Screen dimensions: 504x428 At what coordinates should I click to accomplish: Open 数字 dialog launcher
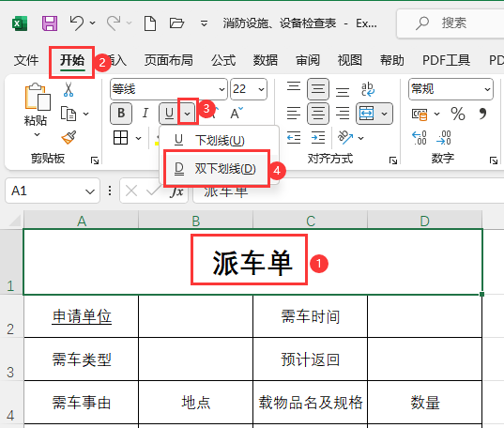pos(494,160)
